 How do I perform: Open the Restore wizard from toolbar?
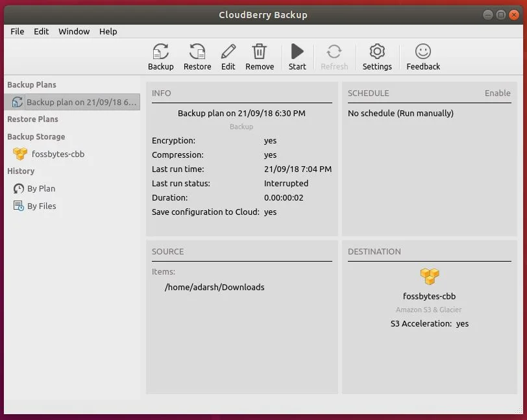click(197, 52)
